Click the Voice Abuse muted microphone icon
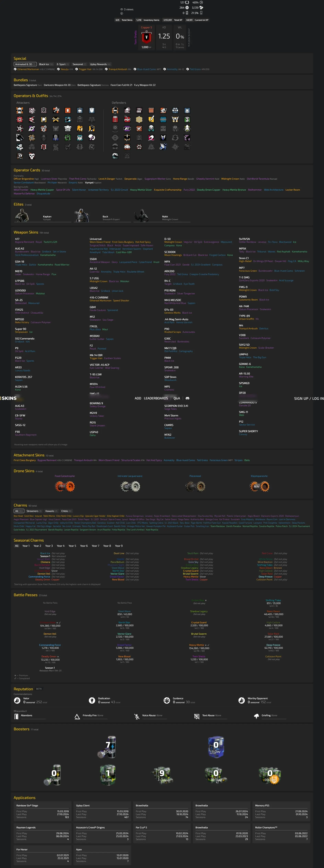This screenshot has height=868, width=324. pos(137,717)
